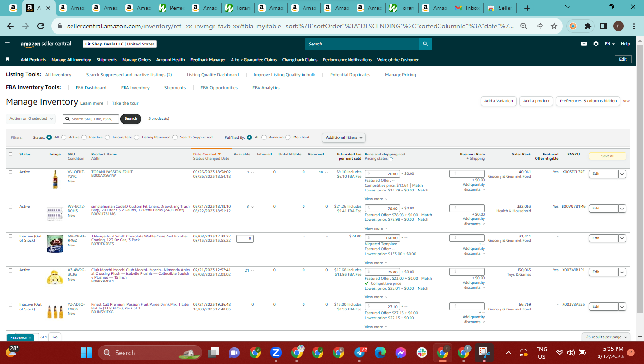Open the Action on 0 selected dropdown
644x364 pixels.
31,118
